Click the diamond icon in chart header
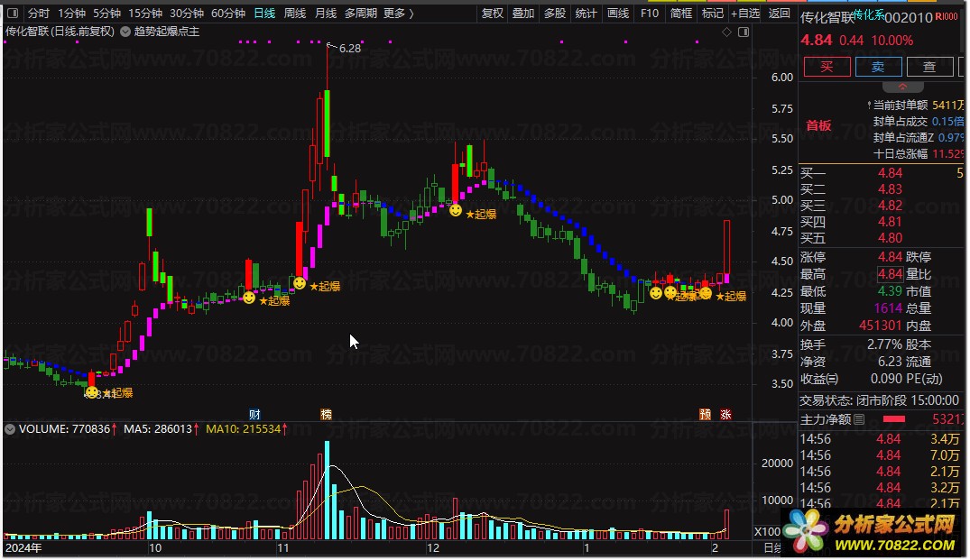Image resolution: width=970 pixels, height=560 pixels. 727,32
